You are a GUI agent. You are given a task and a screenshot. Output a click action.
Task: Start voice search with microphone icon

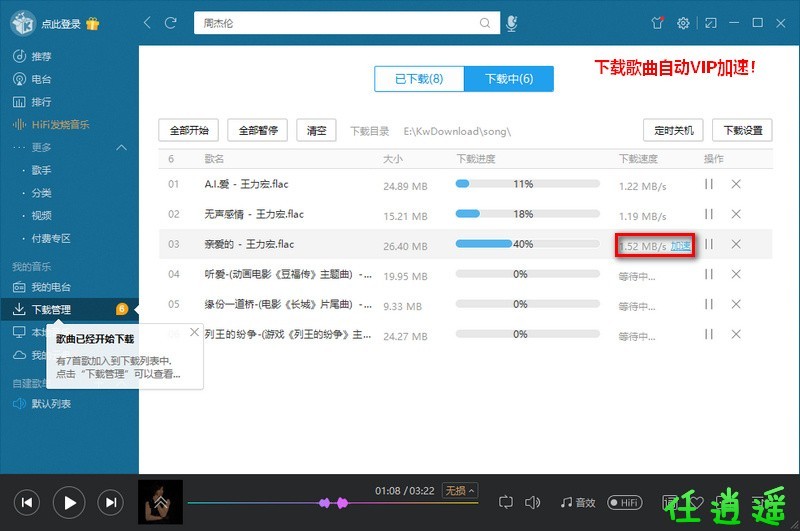512,23
